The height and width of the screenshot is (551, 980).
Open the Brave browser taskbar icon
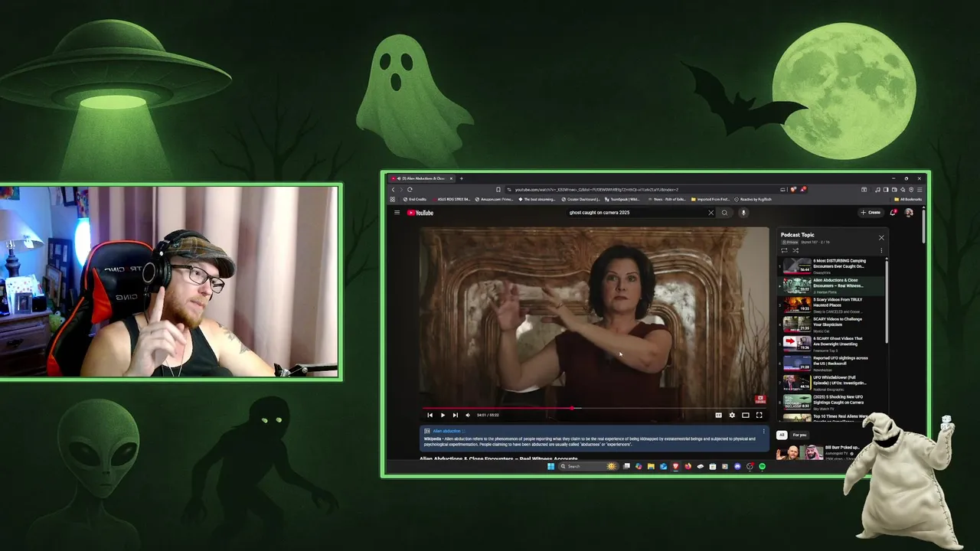[x=676, y=466]
